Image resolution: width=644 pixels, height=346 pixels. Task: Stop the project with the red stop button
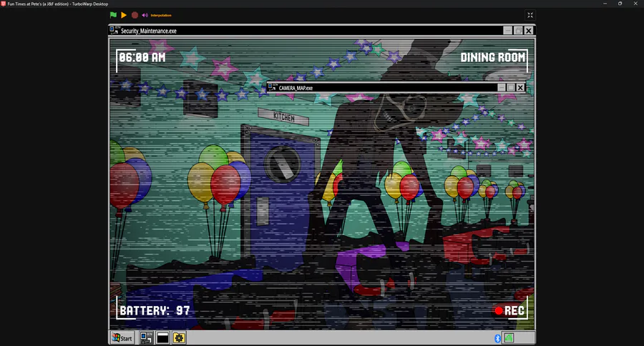pyautogui.click(x=135, y=15)
